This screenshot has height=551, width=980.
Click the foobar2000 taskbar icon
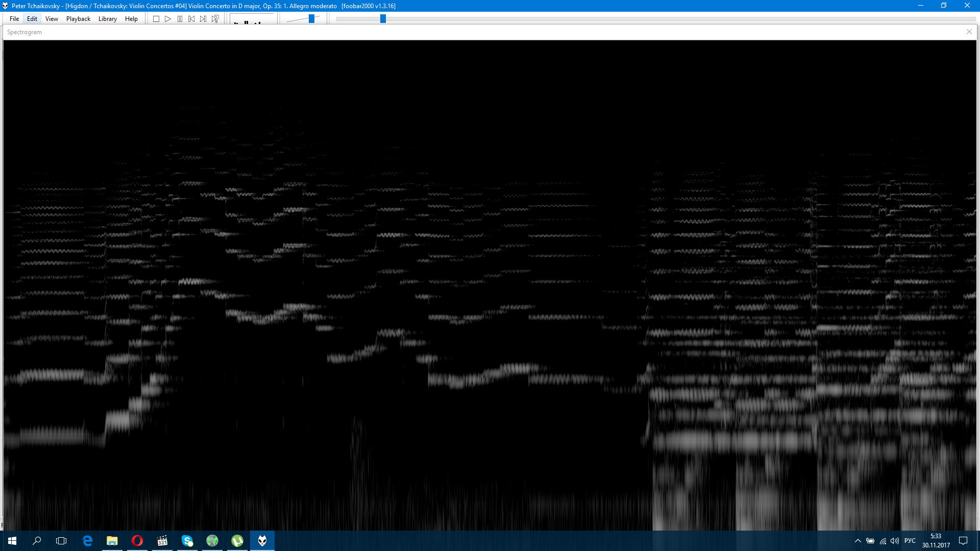[x=262, y=541]
